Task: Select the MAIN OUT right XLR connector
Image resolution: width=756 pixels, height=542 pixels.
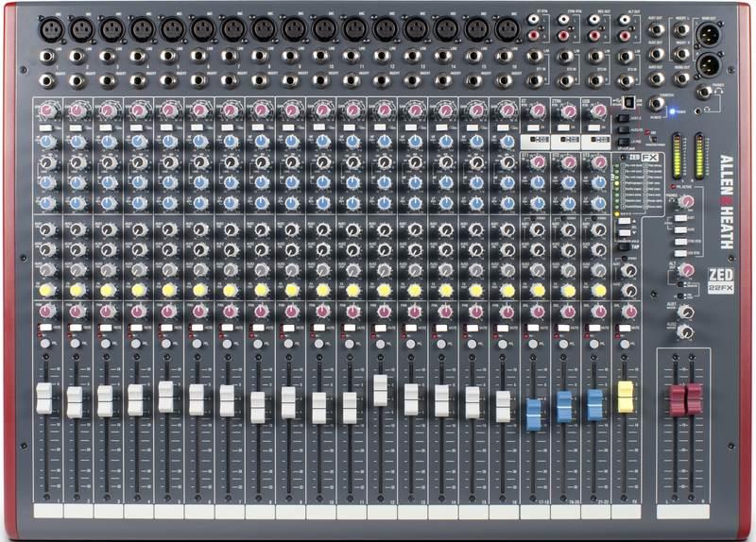Action: [709, 64]
